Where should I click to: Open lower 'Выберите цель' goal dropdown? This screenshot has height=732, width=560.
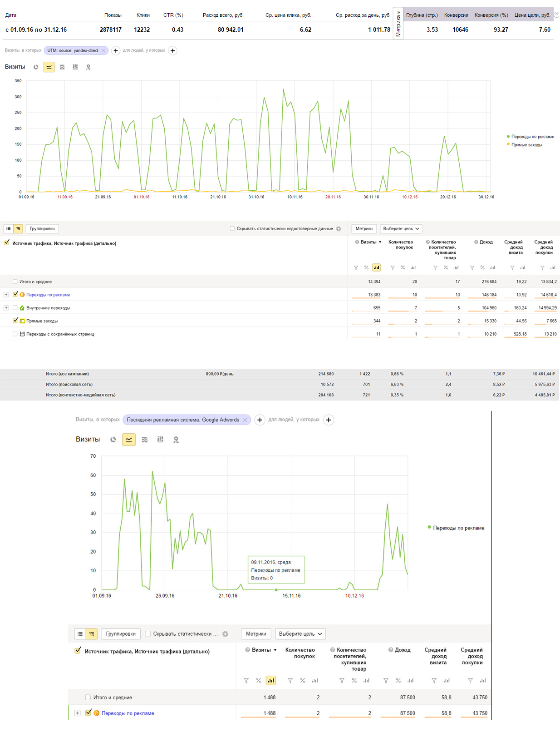pos(300,634)
